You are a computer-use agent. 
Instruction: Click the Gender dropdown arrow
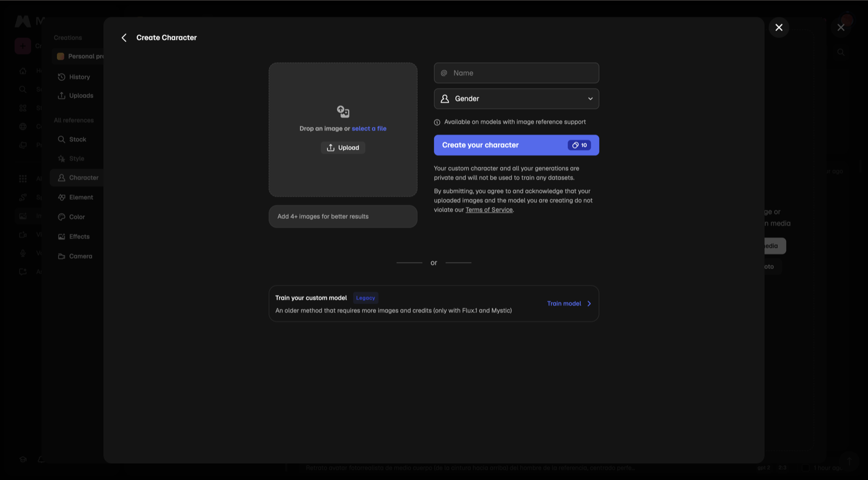(590, 99)
